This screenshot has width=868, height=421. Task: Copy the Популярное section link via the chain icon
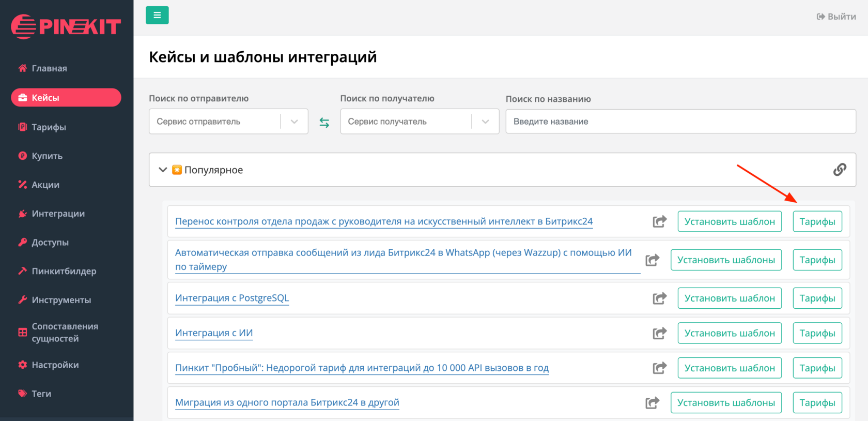[x=840, y=170]
